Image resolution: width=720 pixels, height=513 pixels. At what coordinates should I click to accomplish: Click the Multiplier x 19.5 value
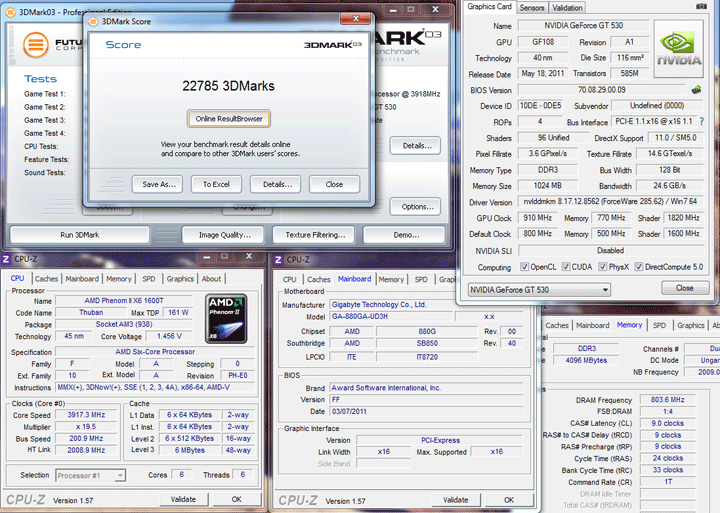(x=86, y=427)
